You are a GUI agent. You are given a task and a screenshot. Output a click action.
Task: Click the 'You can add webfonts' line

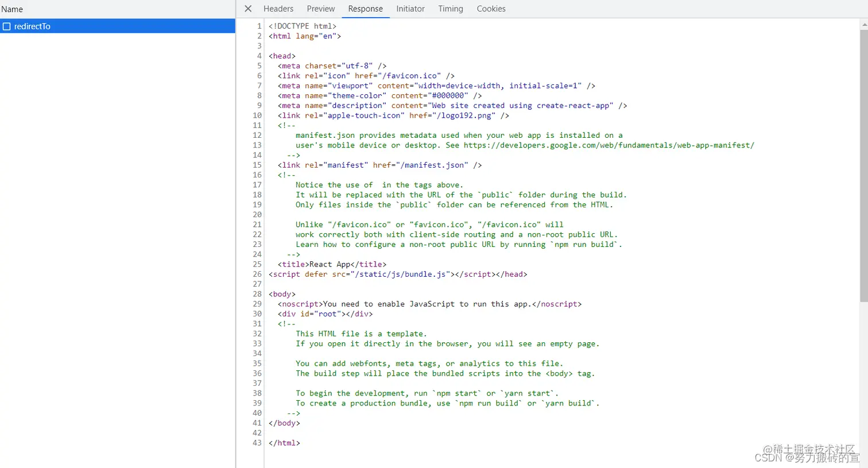pos(429,363)
